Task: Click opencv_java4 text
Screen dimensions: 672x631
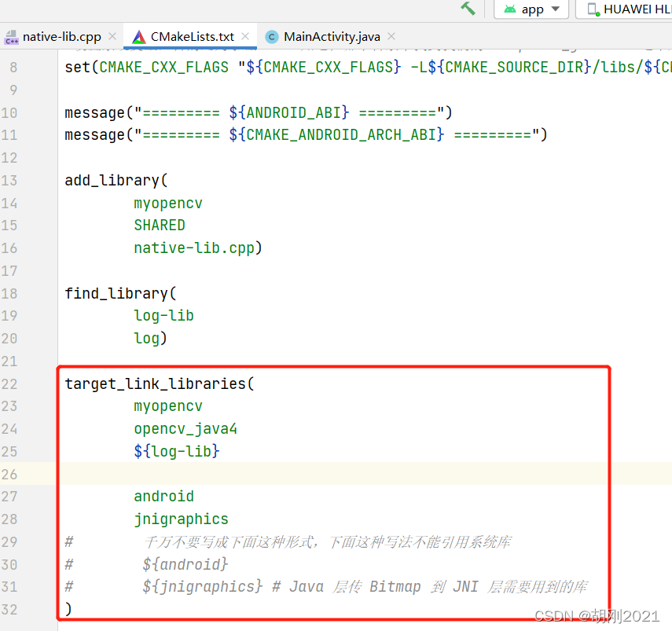Action: 185,429
